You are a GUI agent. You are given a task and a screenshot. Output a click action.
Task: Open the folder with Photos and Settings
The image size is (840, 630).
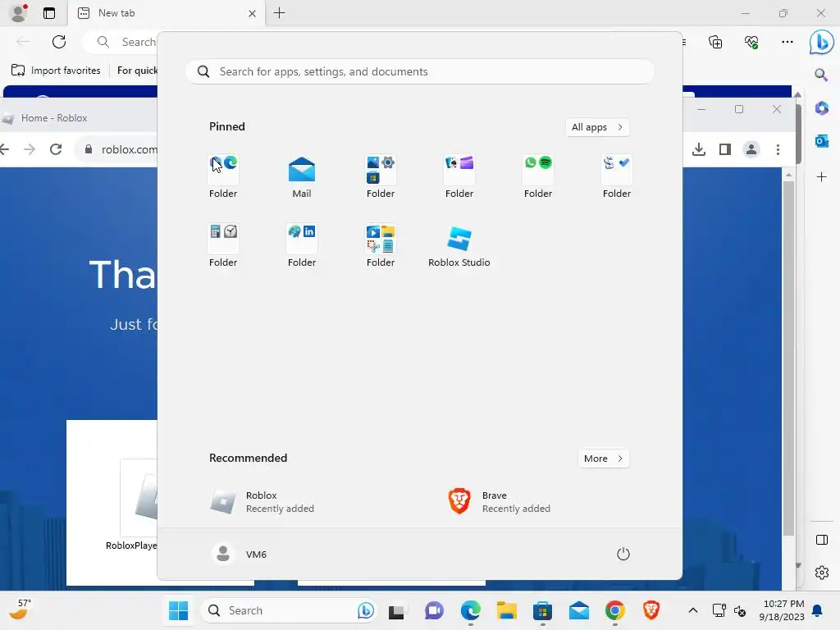[381, 177]
